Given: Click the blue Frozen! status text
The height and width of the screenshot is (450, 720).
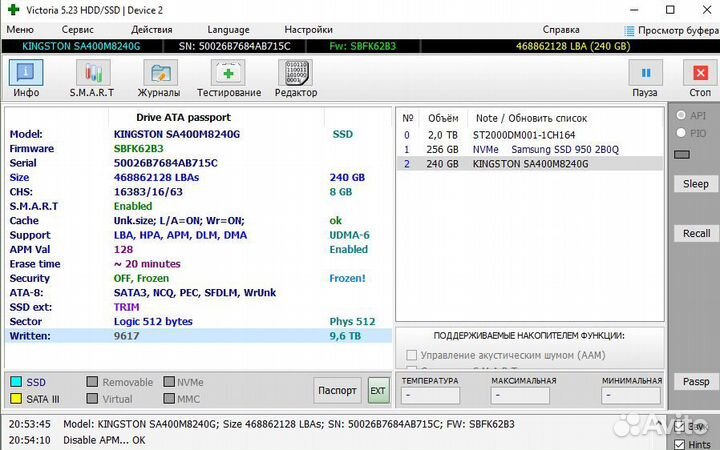Looking at the screenshot, I should click(348, 278).
